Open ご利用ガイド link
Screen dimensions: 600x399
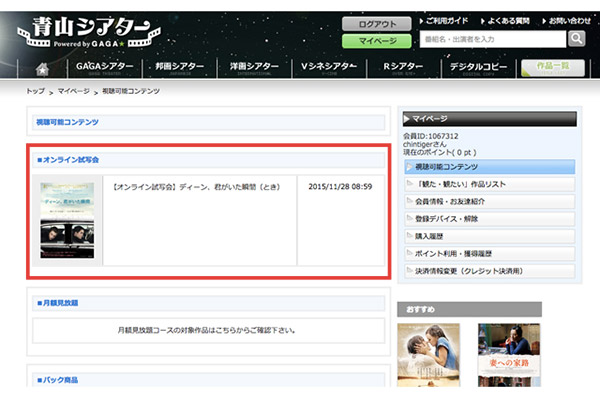(444, 21)
